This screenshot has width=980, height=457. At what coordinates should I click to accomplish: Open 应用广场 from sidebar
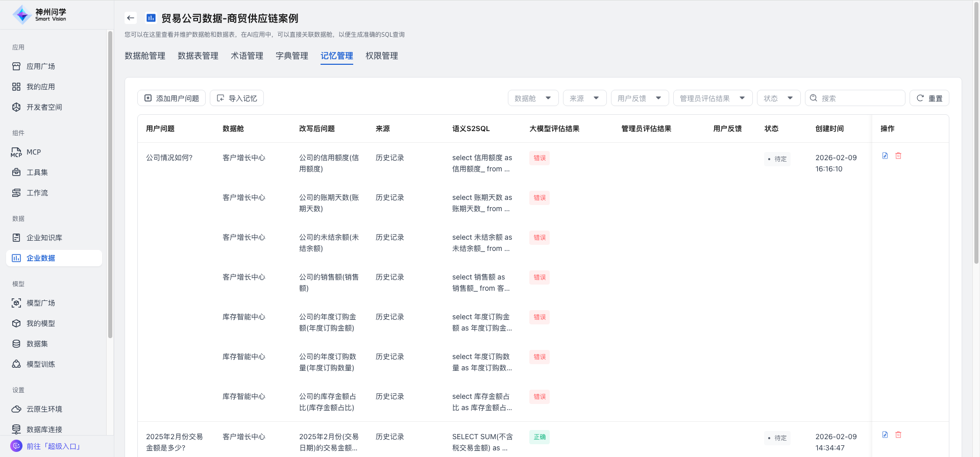40,66
